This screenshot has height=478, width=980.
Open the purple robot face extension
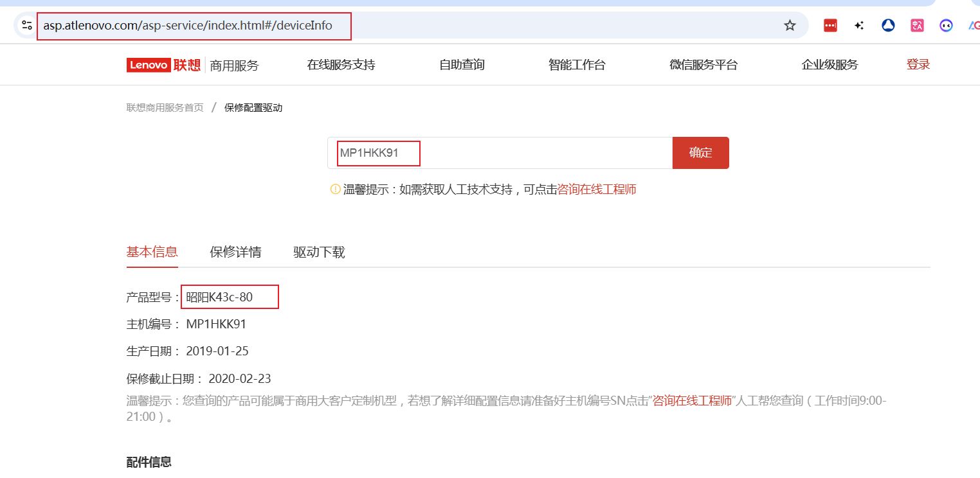946,26
